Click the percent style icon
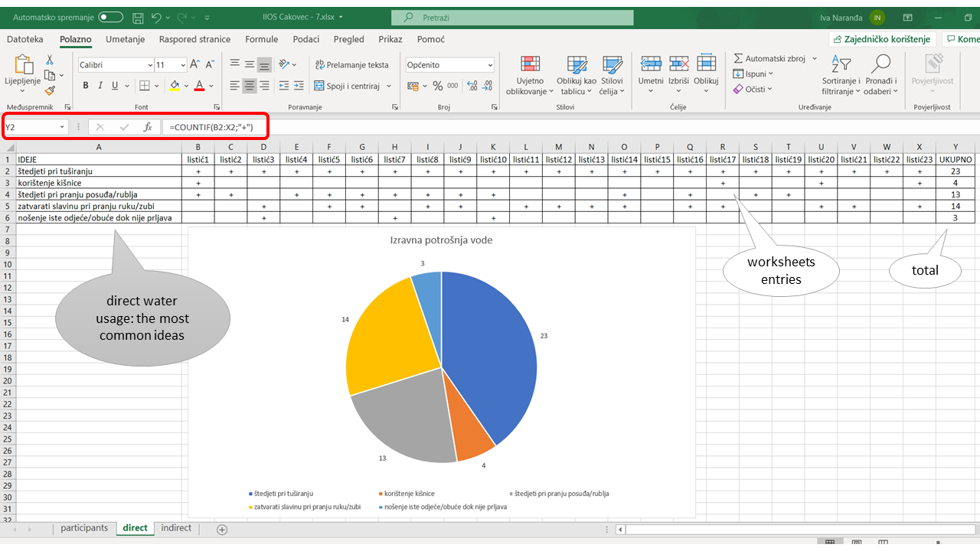The width and height of the screenshot is (980, 551). click(437, 86)
